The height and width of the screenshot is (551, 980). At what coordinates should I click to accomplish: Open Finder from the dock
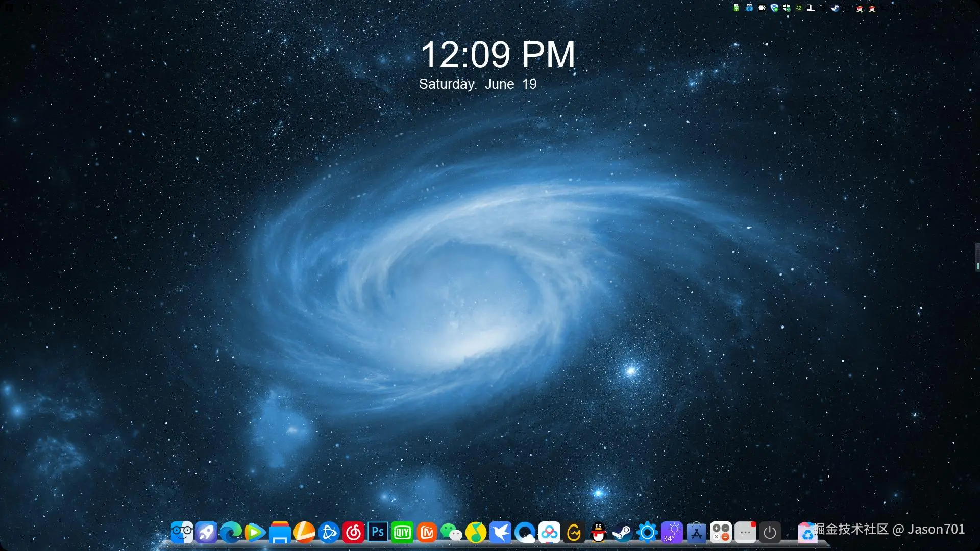pos(182,533)
